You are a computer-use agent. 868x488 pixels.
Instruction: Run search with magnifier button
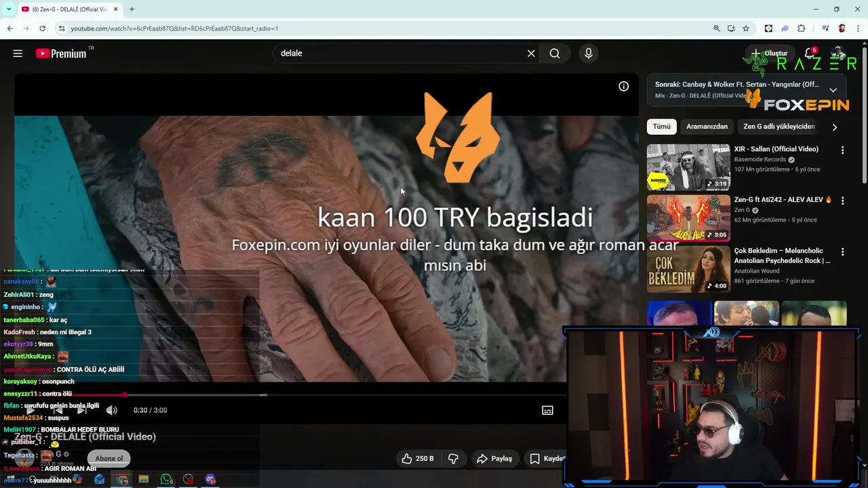coord(555,54)
